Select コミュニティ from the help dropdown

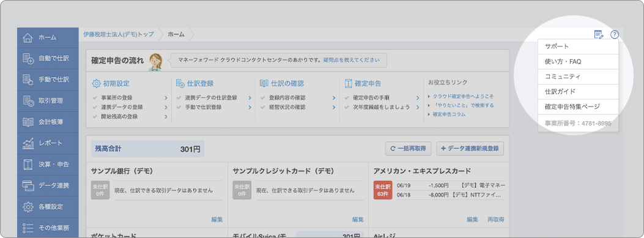(x=578, y=76)
